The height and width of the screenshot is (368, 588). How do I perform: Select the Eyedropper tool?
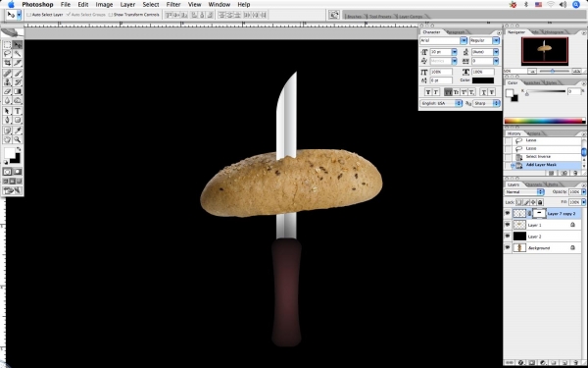point(18,131)
